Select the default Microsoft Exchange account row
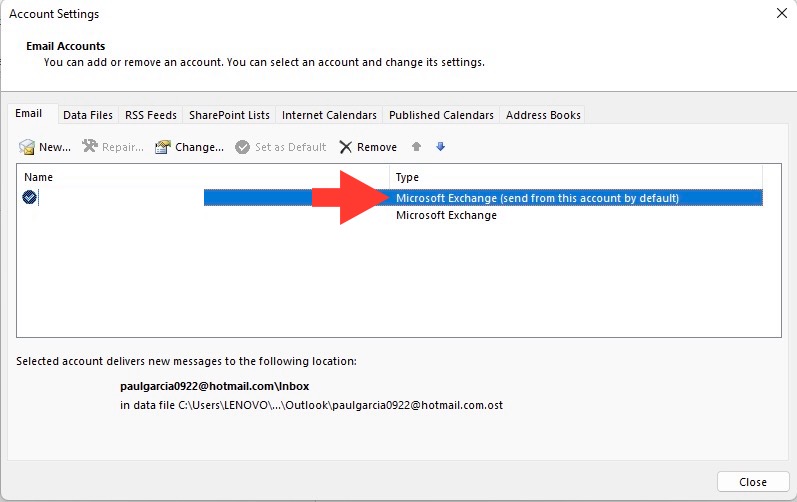The width and height of the screenshot is (797, 502). coord(390,198)
